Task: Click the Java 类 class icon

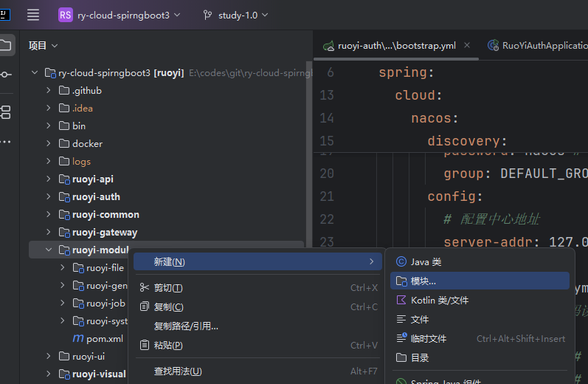Action: point(401,261)
